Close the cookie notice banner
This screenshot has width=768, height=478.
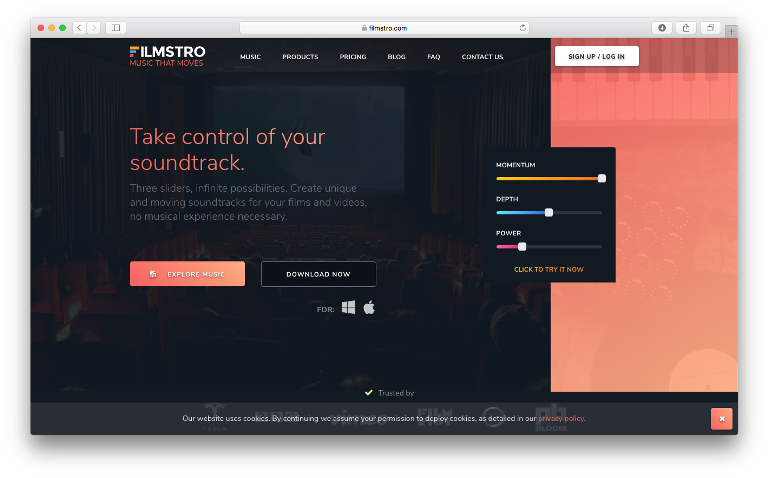(721, 419)
